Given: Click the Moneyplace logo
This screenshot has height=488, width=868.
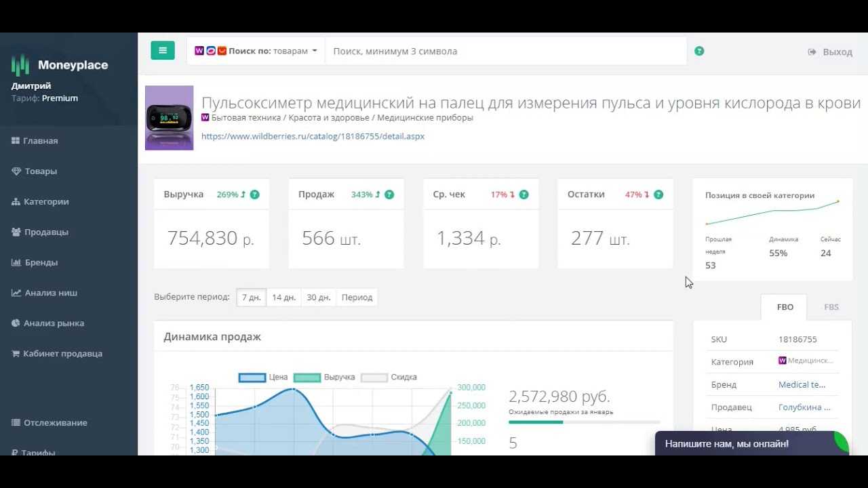Looking at the screenshot, I should [x=60, y=65].
